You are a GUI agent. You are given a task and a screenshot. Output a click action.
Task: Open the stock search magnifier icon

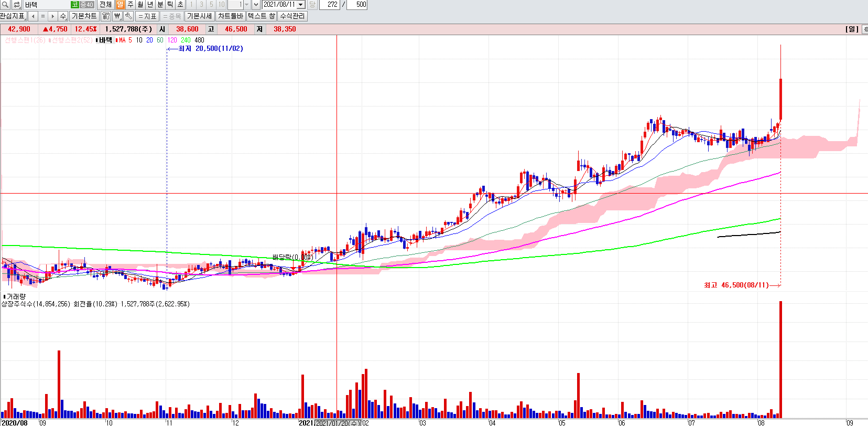click(x=6, y=5)
